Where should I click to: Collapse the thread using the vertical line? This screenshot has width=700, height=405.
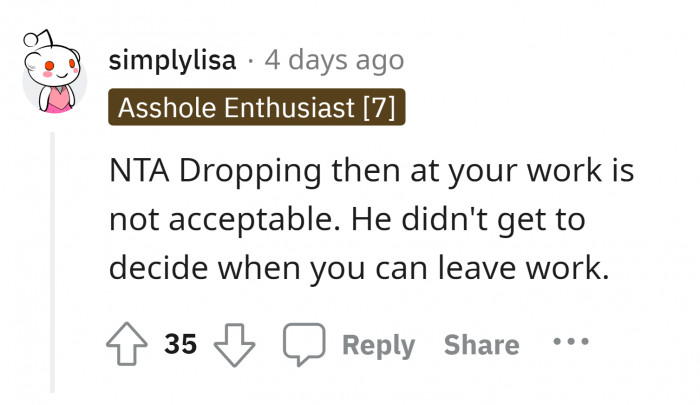coord(52,260)
